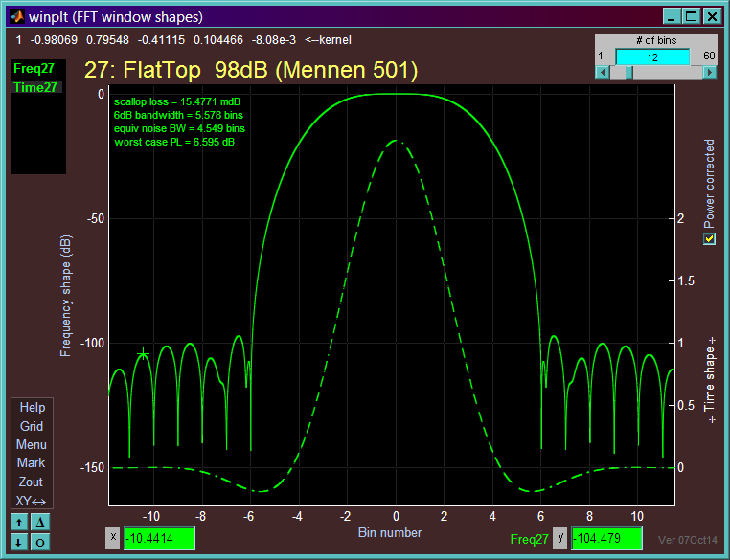Click the up arrow button at bottom left
Image resolution: width=730 pixels, height=560 pixels.
[x=19, y=523]
